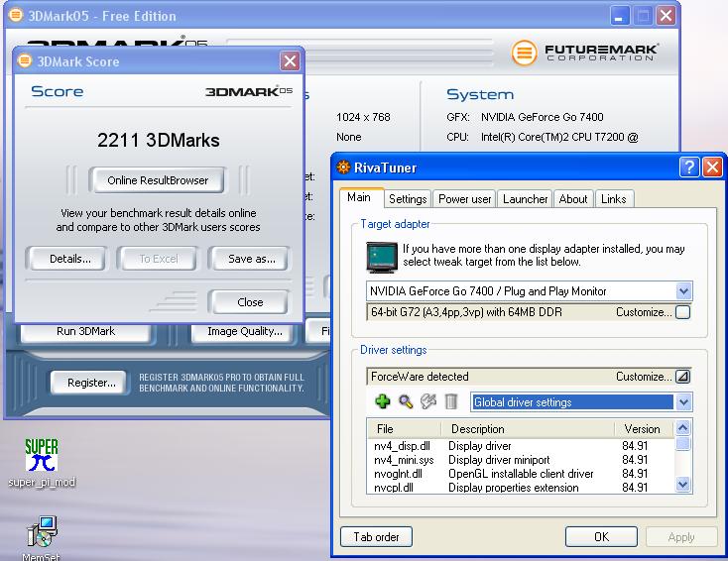Expand the Global driver settings dropdown
Image resolution: width=728 pixels, height=561 pixels.
pos(683,402)
